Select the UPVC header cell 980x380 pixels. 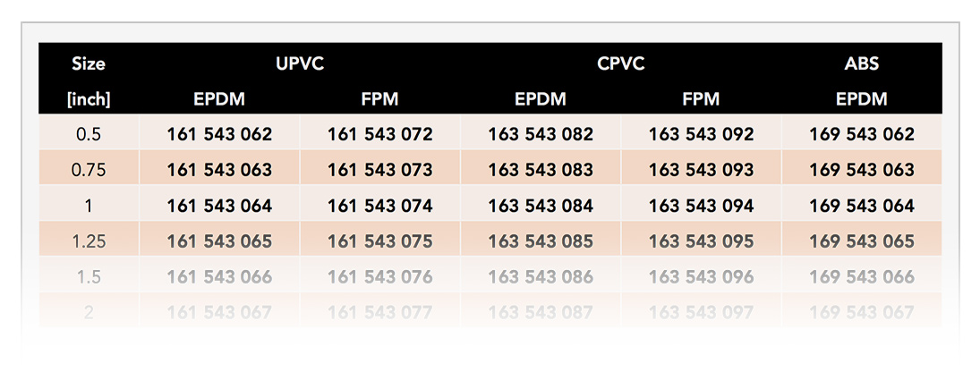(x=300, y=63)
